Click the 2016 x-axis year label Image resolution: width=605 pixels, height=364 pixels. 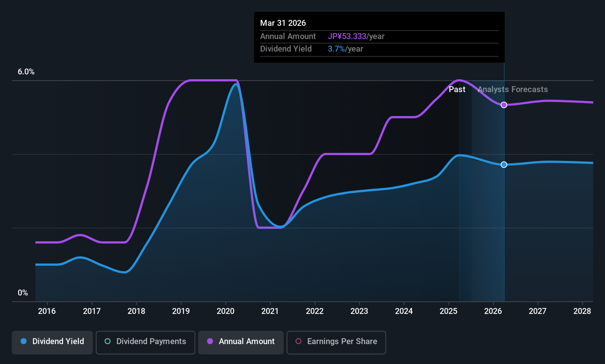pos(47,311)
